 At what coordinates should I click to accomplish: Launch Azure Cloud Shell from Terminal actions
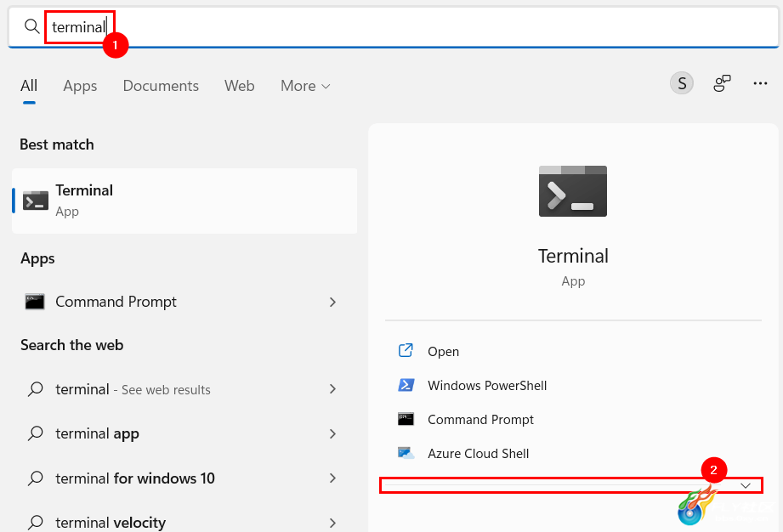(573, 453)
